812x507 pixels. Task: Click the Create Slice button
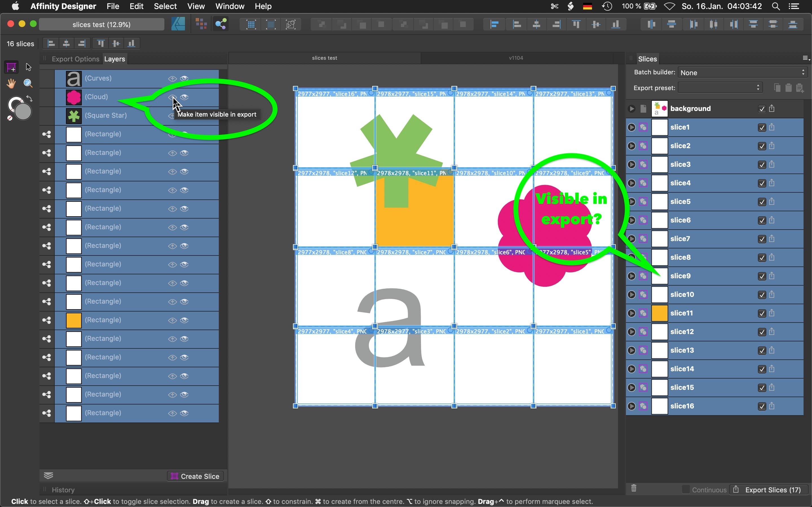196,476
